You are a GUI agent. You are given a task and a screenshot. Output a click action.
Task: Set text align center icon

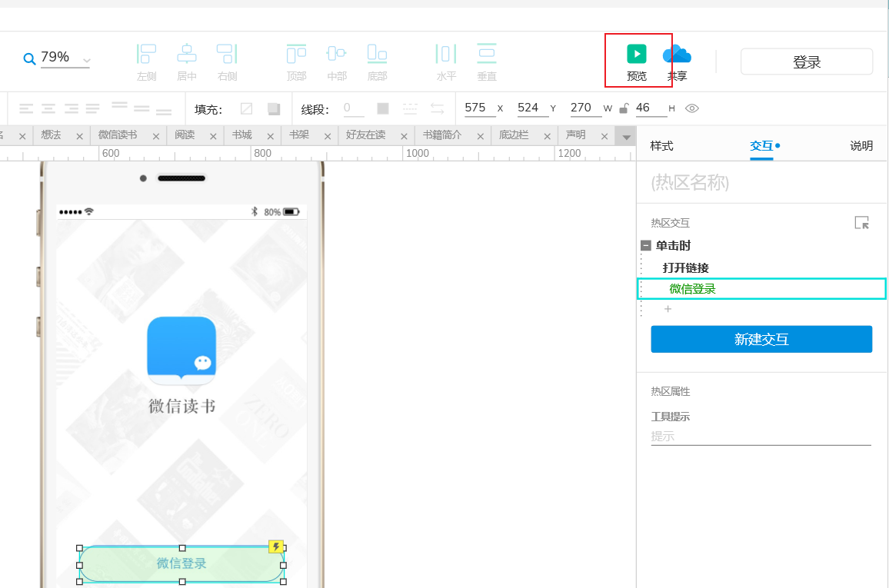(48, 108)
